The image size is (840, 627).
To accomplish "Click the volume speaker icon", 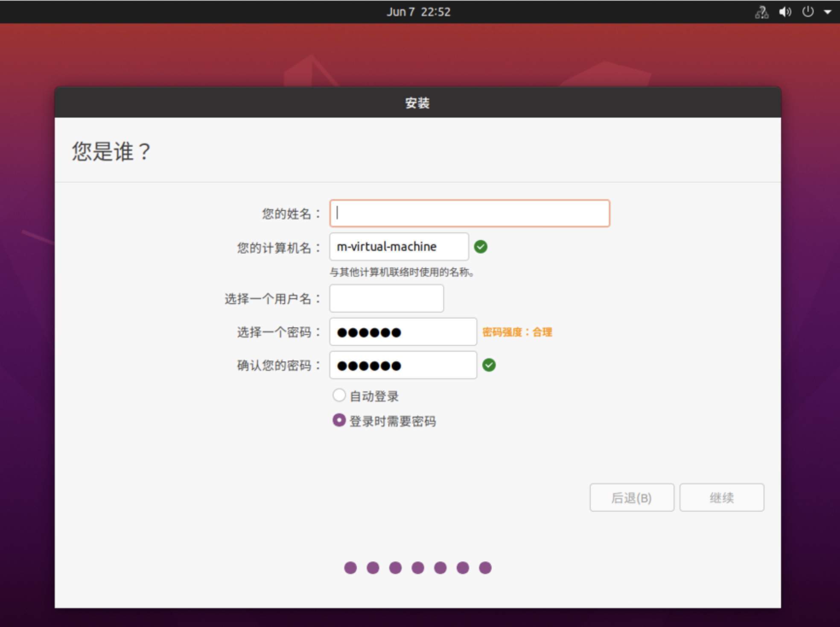I will click(x=785, y=12).
